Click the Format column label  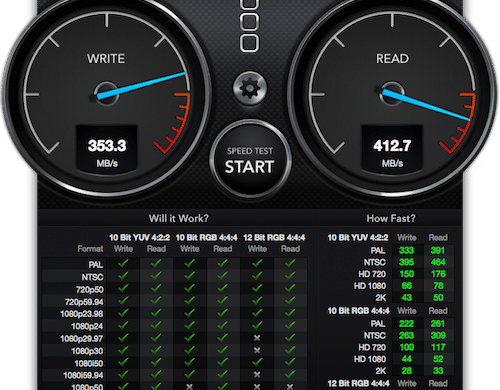pos(90,249)
